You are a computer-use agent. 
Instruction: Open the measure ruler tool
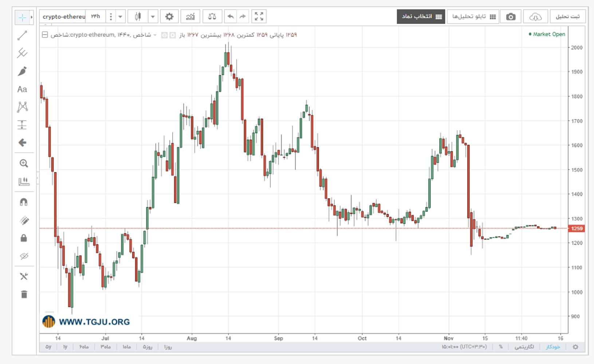coord(24,181)
